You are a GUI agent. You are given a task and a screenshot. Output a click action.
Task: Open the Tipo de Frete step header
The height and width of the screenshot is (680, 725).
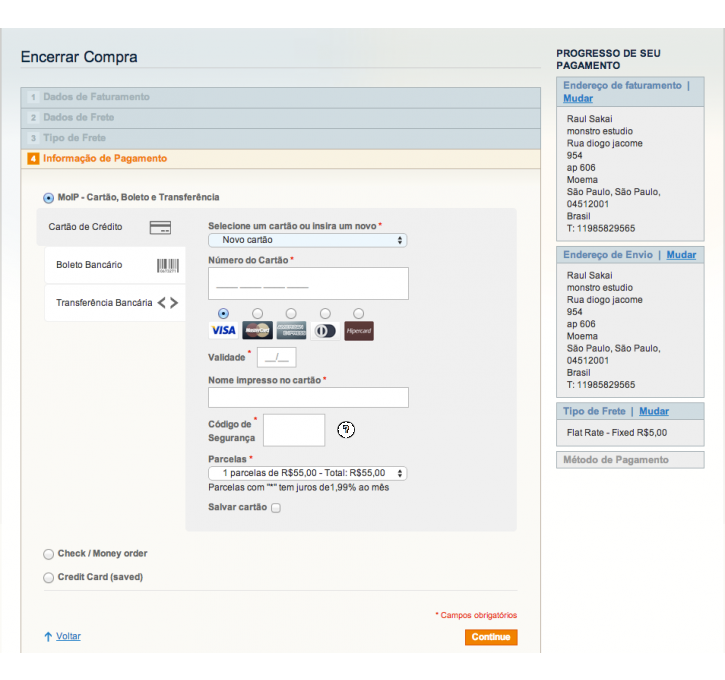[x=74, y=138]
